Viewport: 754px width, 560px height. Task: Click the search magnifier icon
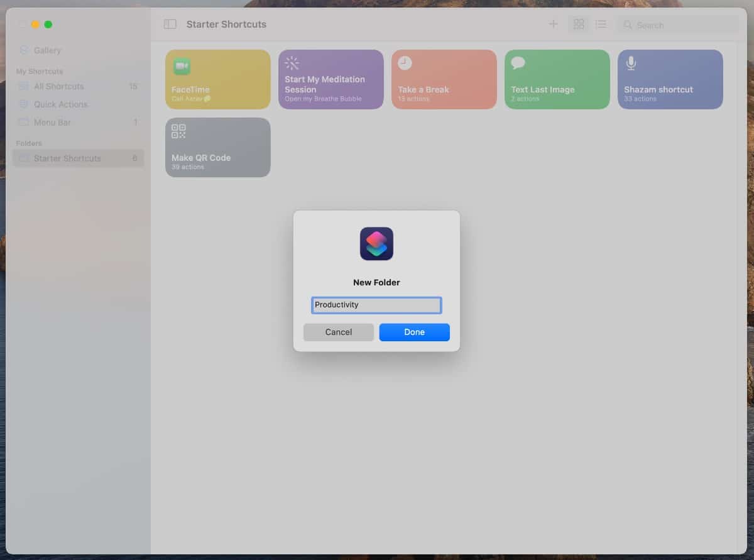coord(628,25)
